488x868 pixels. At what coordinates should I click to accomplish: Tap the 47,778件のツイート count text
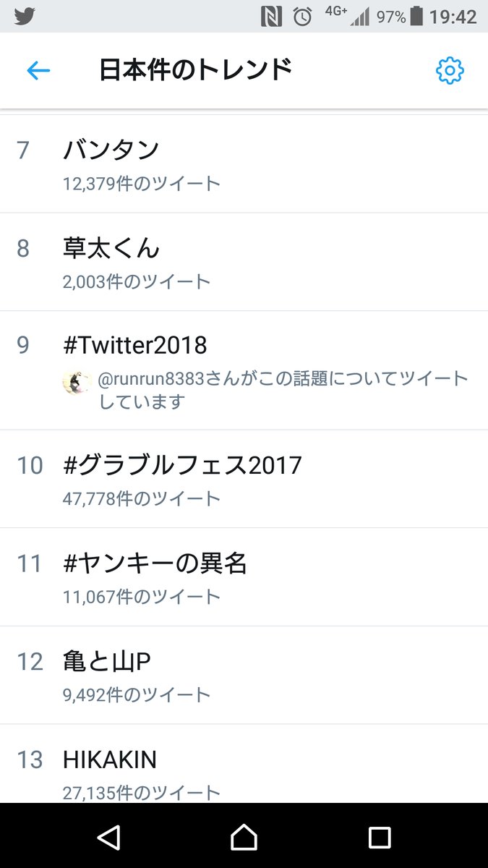141,498
